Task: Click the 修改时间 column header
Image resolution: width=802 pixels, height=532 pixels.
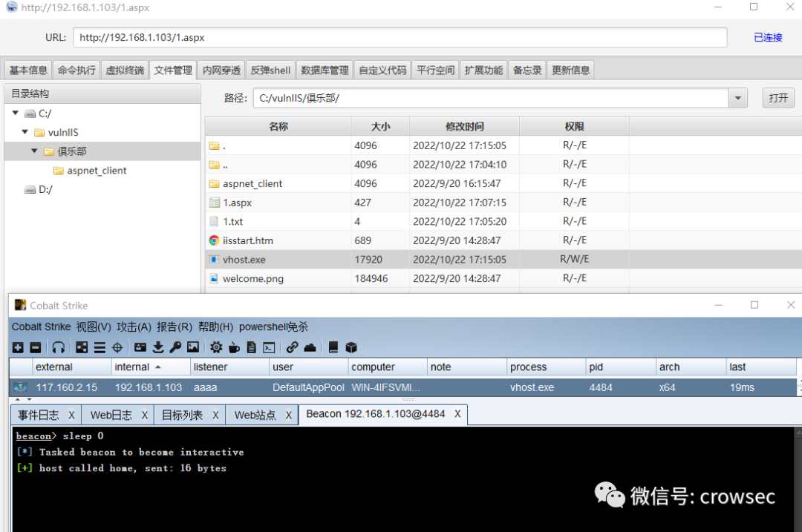Action: pos(464,126)
